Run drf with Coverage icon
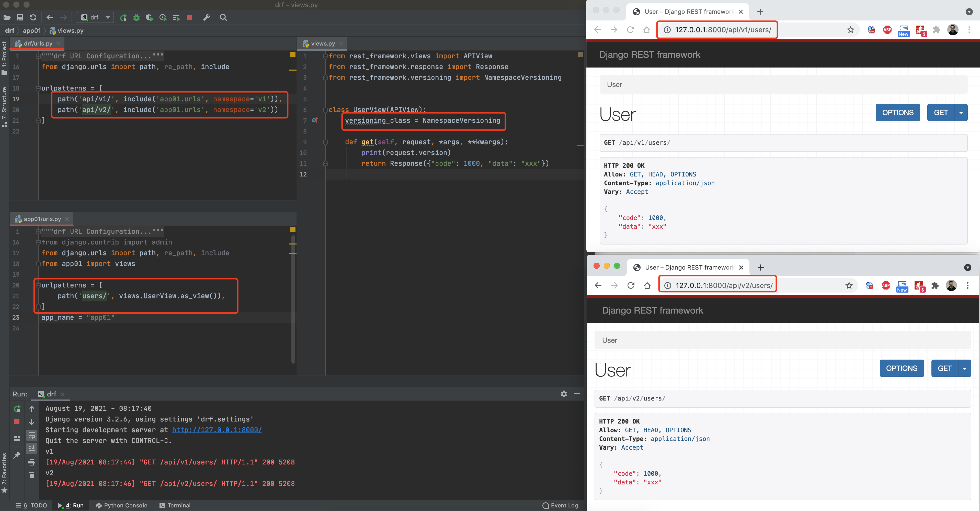The height and width of the screenshot is (511, 980). point(150,17)
